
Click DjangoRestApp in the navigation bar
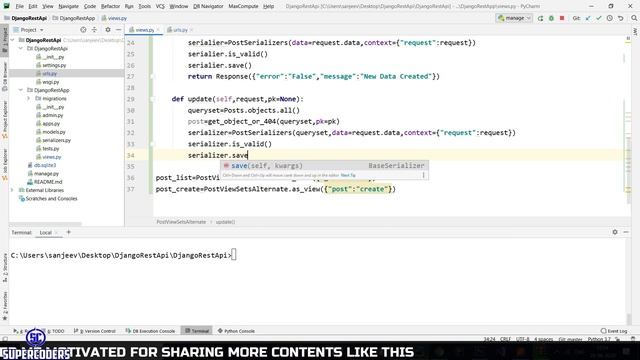74,18
